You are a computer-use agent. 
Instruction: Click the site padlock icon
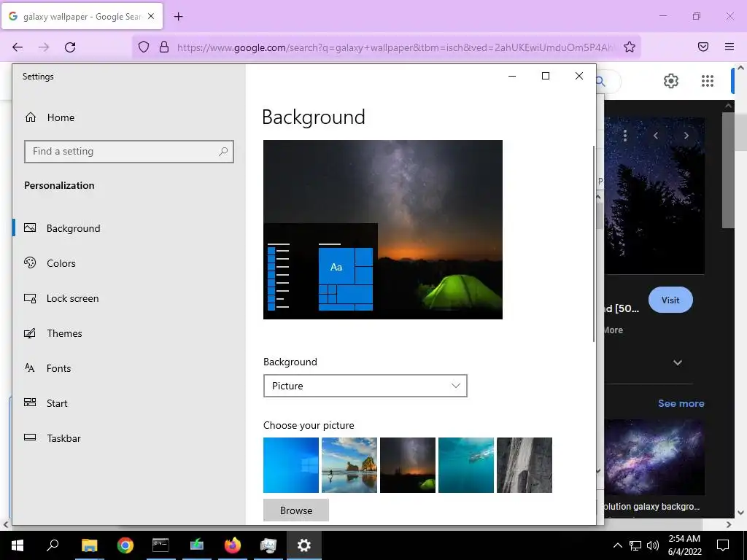[164, 47]
